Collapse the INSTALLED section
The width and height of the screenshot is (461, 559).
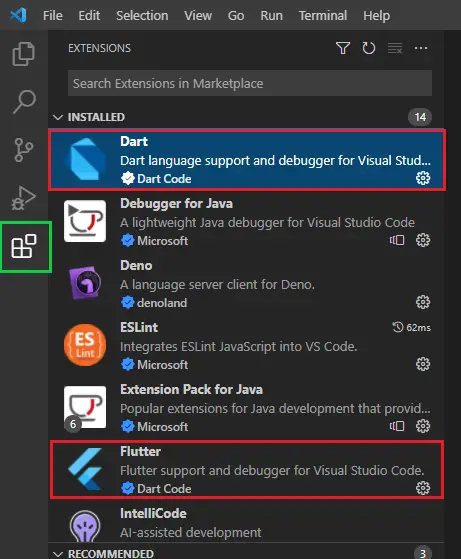[58, 117]
